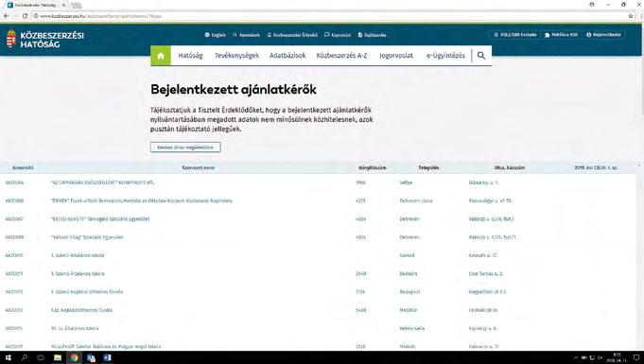Open the Jogorvoslat menu
The width and height of the screenshot is (644, 364).
(x=396, y=56)
